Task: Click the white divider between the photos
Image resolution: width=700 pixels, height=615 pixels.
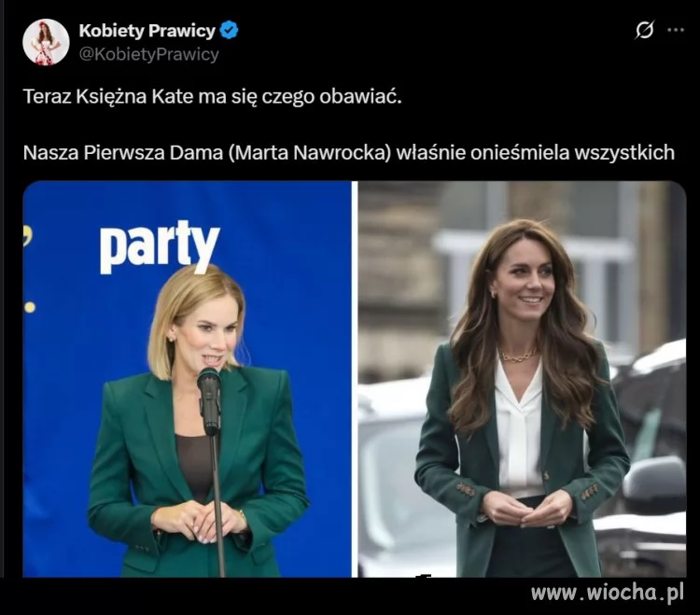Action: (355, 379)
